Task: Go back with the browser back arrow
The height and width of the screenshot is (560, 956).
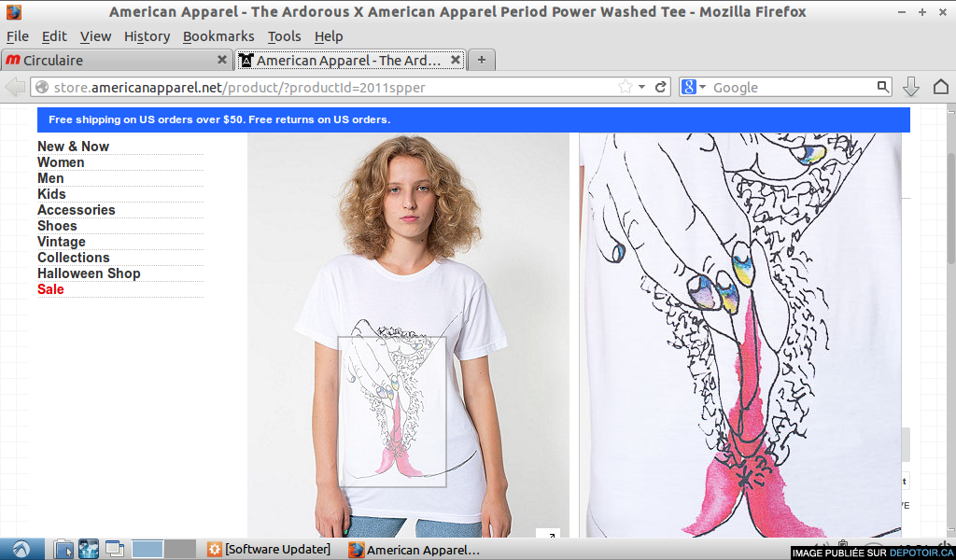Action: 15,87
